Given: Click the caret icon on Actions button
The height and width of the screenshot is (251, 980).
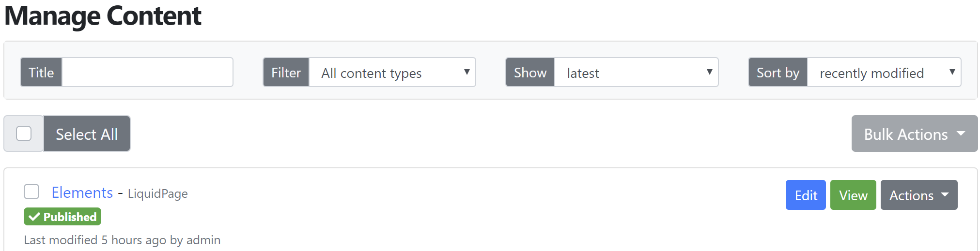Looking at the screenshot, I should (945, 194).
